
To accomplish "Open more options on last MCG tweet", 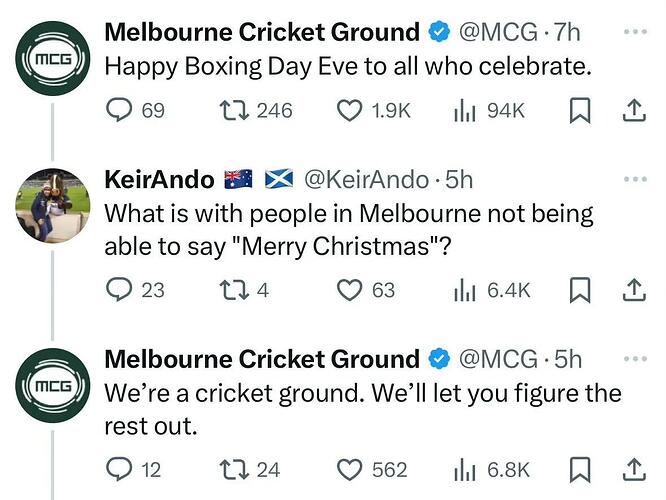I will [x=635, y=359].
